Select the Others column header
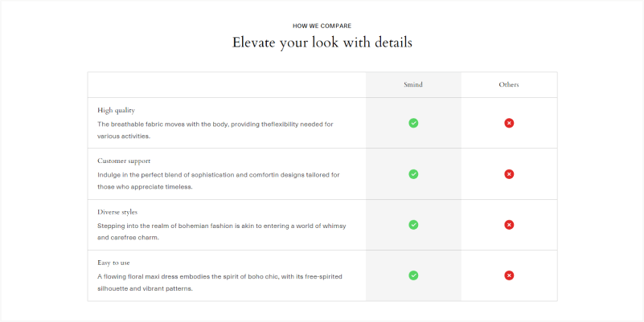Image resolution: width=644 pixels, height=322 pixels. (x=509, y=84)
